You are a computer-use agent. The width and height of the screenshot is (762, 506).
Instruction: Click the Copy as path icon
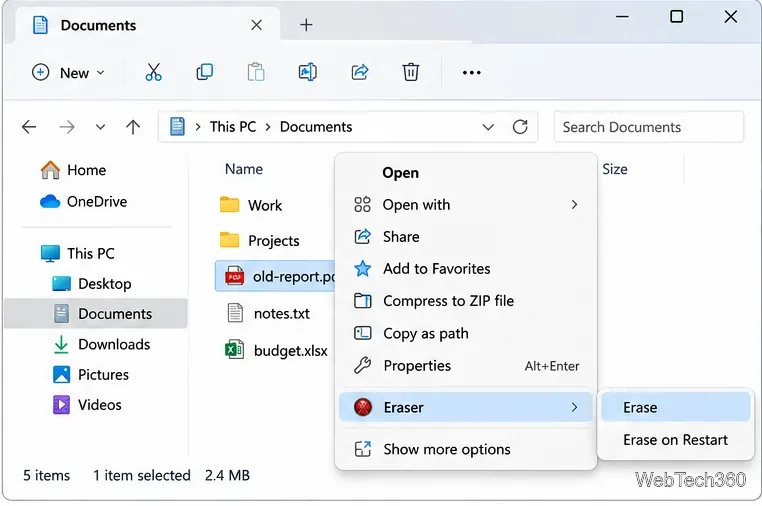click(x=363, y=333)
